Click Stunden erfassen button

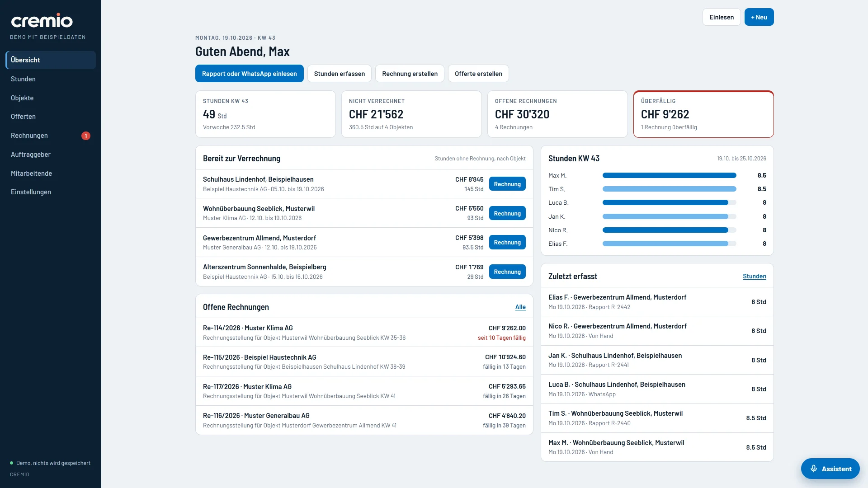340,74
